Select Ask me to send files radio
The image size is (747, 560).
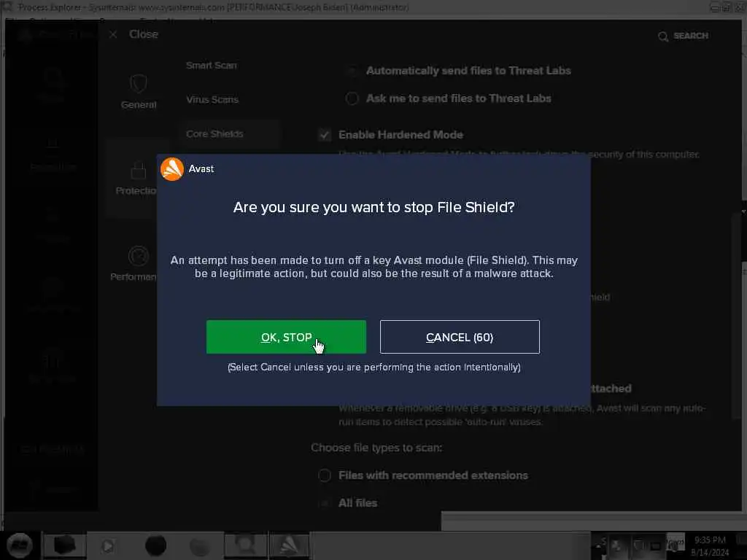click(352, 98)
